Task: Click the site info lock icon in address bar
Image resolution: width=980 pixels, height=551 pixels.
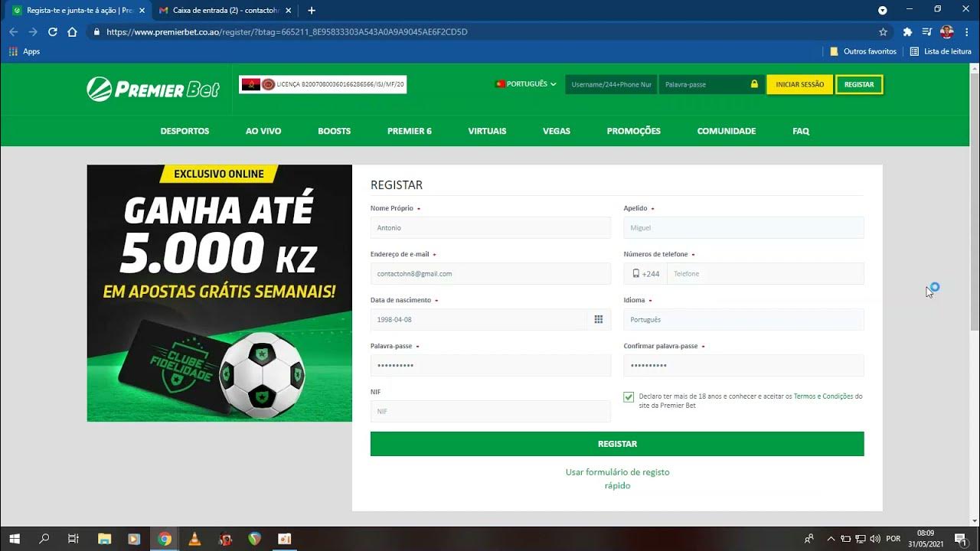Action: point(96,32)
